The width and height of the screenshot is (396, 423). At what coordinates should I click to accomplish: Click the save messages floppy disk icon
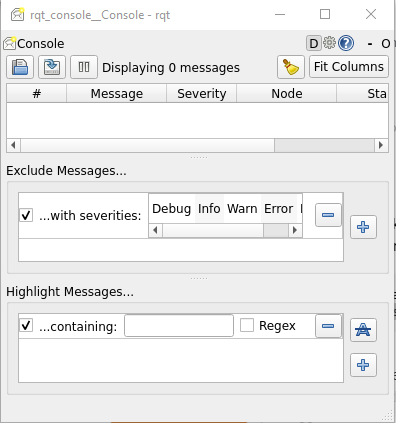click(20, 67)
